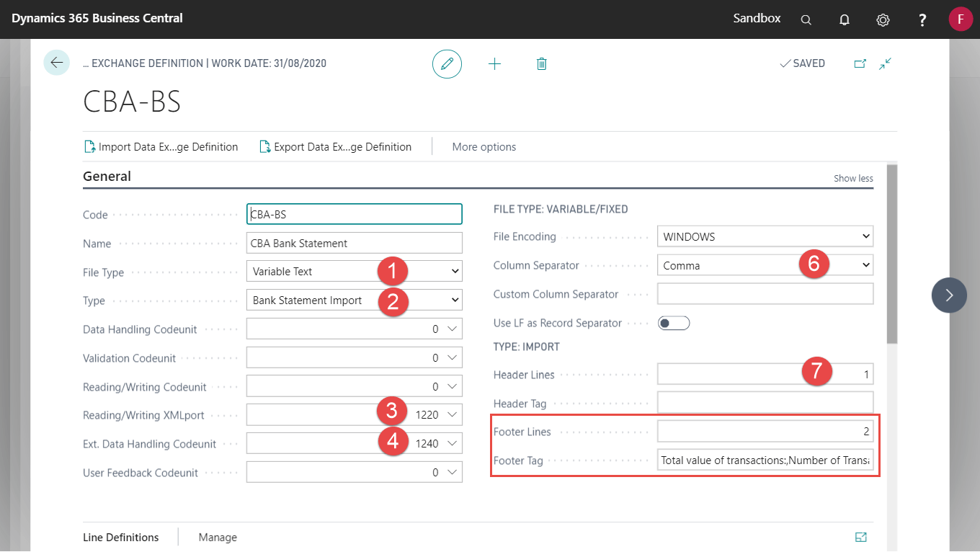The width and height of the screenshot is (980, 552).
Task: Click the Exchange Definition work date breadcrumb
Action: point(205,63)
